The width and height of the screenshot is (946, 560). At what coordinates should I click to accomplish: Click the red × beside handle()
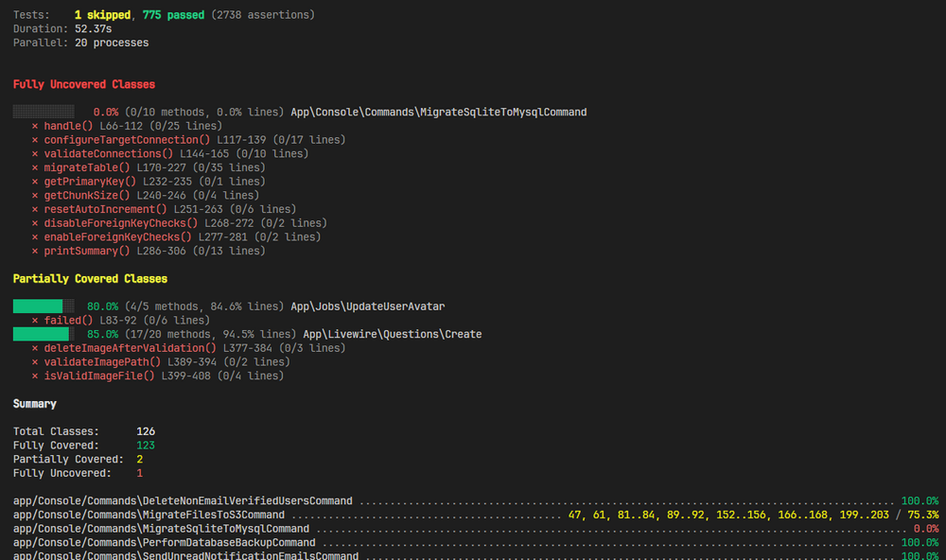point(35,126)
